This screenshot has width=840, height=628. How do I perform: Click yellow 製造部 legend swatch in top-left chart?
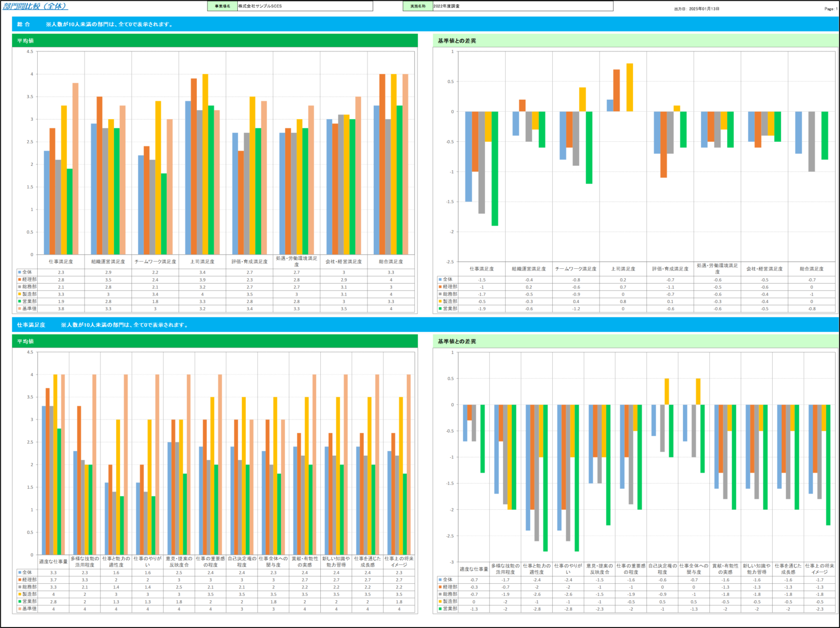(x=19, y=294)
